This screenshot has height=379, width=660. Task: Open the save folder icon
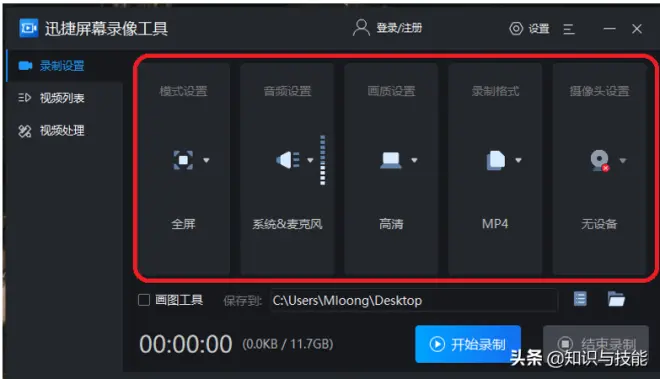tap(616, 299)
